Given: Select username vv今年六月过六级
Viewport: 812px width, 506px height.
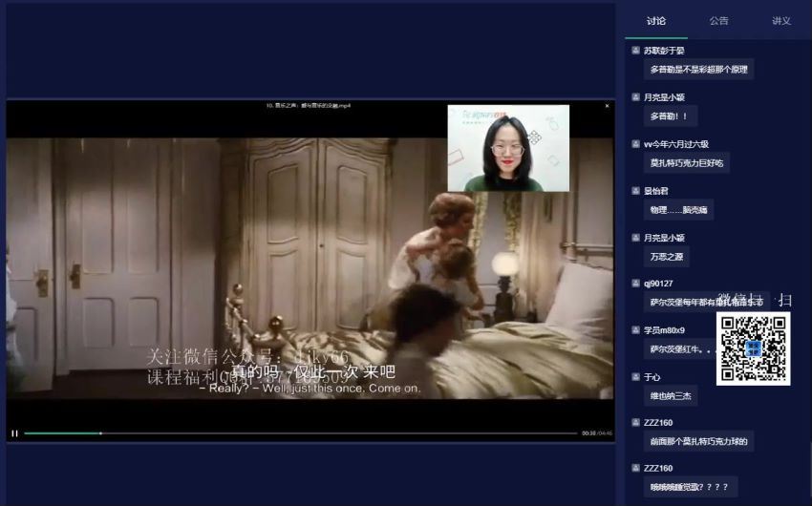Looking at the screenshot, I should pos(675,144).
